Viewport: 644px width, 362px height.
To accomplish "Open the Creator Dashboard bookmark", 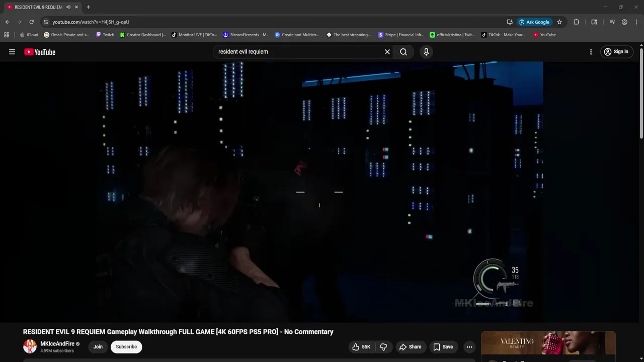I will 143,35.
